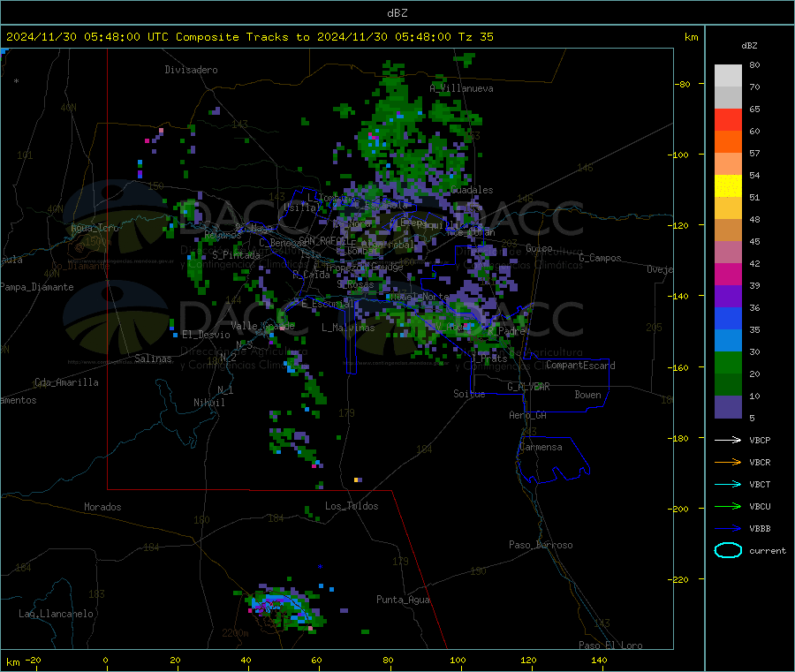Click the Aero_GA place label
Screen dimensions: 795x672
(528, 415)
